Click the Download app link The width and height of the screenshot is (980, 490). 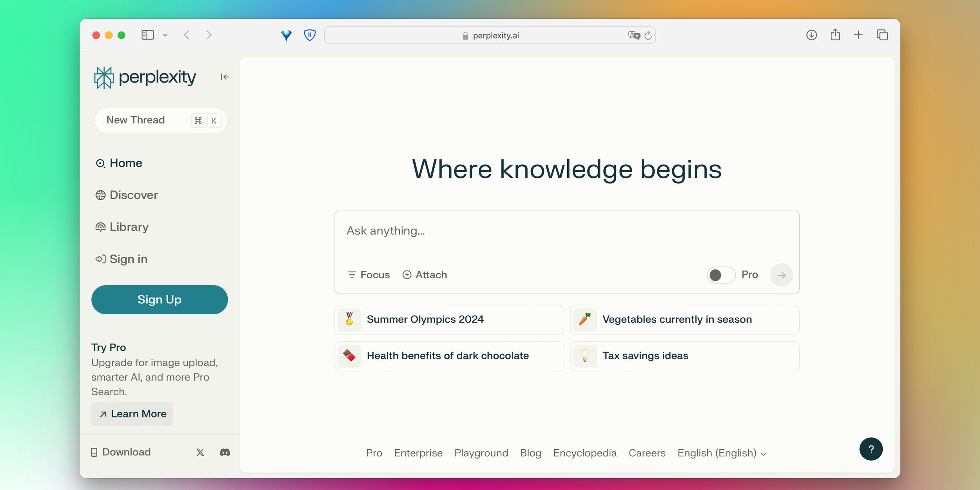point(121,452)
